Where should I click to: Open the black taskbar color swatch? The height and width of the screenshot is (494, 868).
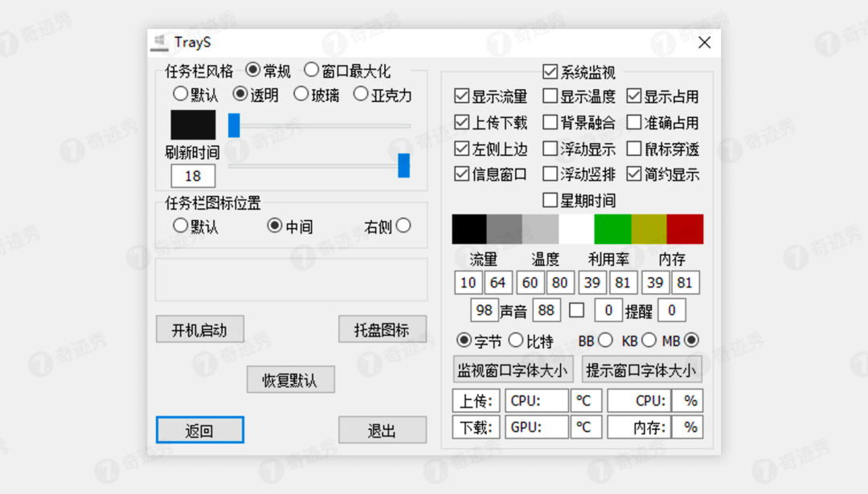click(193, 125)
